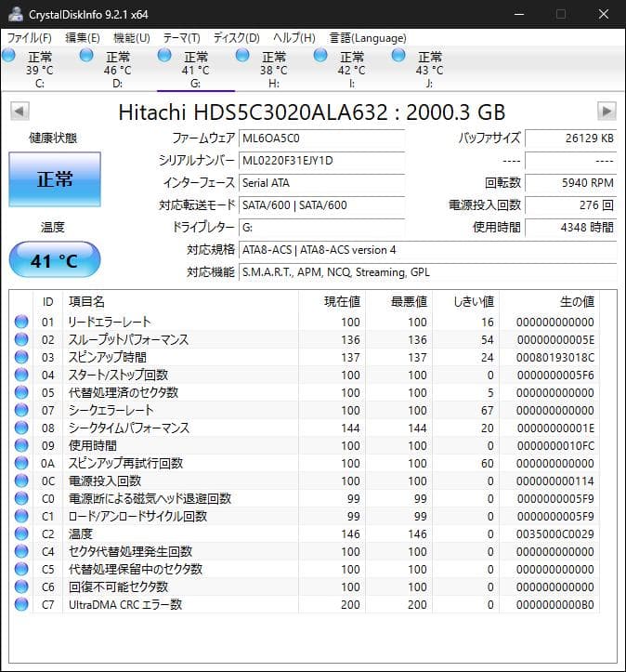Click the firmware field ML6OA5C0
Image resolution: width=626 pixels, height=672 pixels.
pos(321,138)
